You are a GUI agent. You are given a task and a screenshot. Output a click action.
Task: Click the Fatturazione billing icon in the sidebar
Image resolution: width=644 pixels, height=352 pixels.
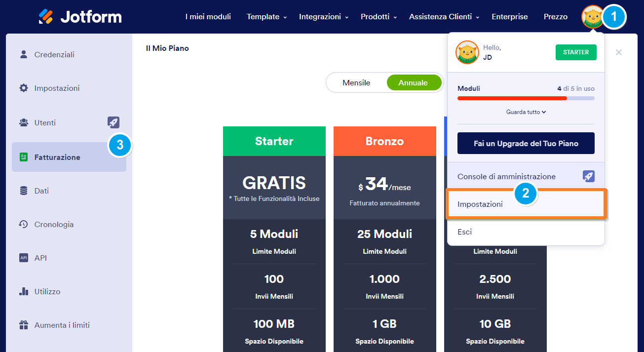pos(24,157)
